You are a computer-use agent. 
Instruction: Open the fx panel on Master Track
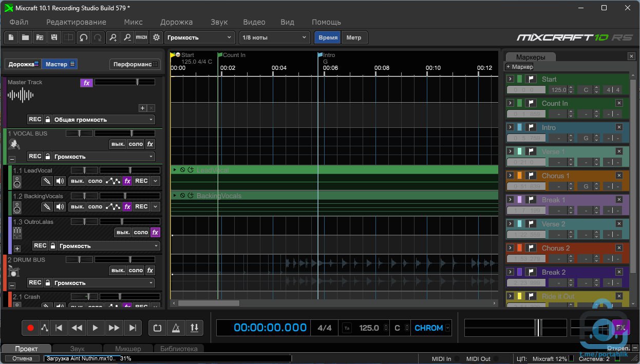click(86, 83)
